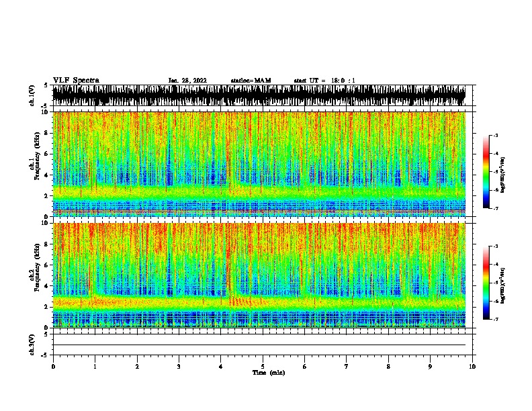Click the '-3' tick on ch.1 colorbar
Image resolution: width=532 pixels, height=411 pixels.
495,135
